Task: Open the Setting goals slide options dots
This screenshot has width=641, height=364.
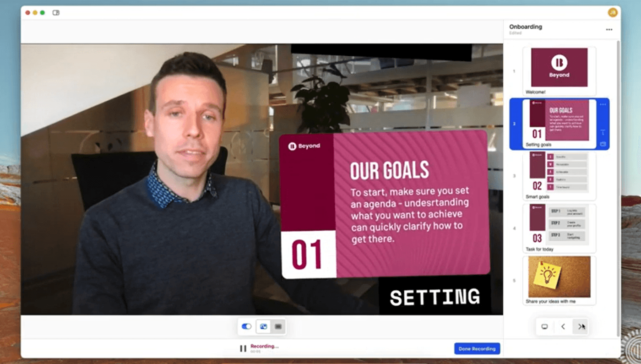Action: [x=603, y=104]
